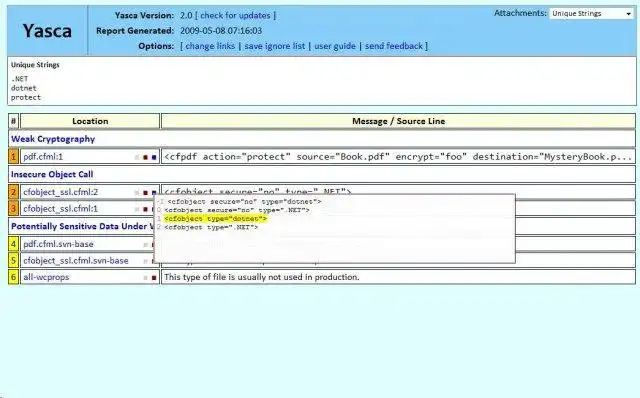Click the blue square icon in pdf.cfml:1 row

[154, 157]
